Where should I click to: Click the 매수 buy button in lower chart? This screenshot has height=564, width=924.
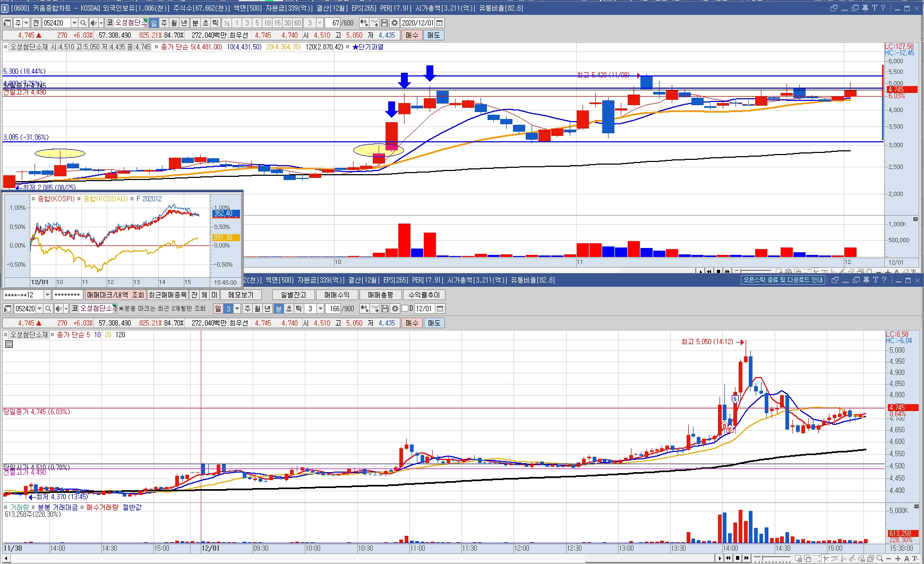412,323
